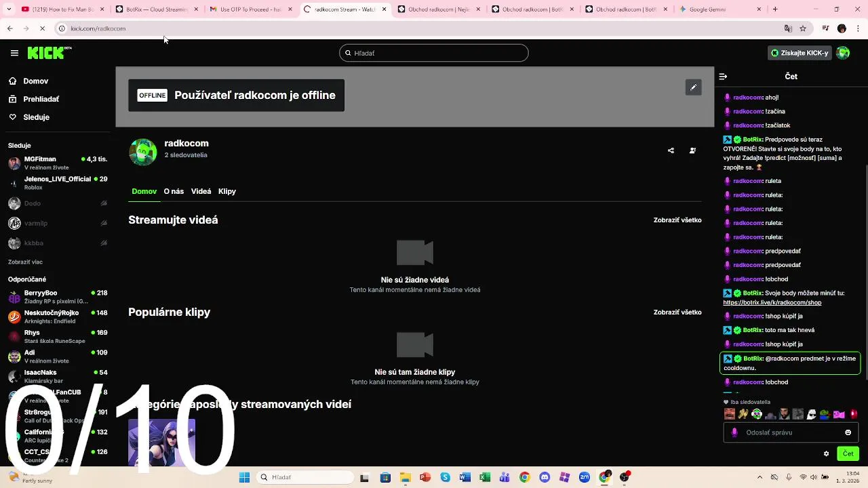Insert the white ghost sunglasses emote
Viewport: 868px width, 488px height.
point(811,414)
